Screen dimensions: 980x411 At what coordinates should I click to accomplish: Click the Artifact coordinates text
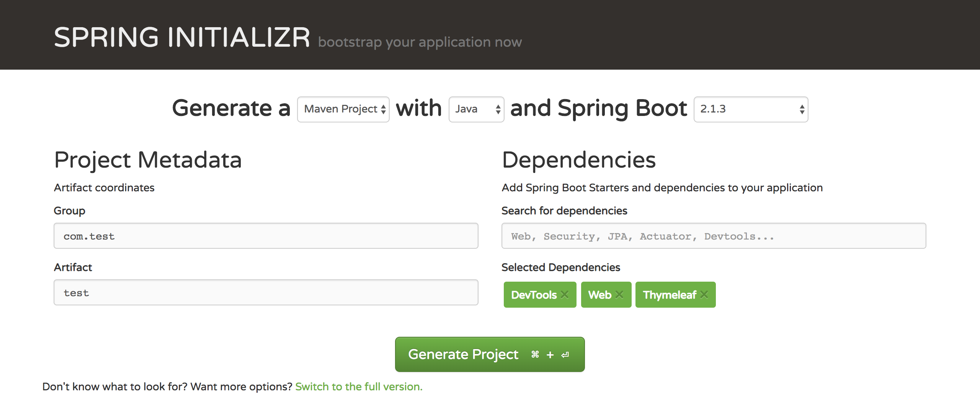[104, 188]
